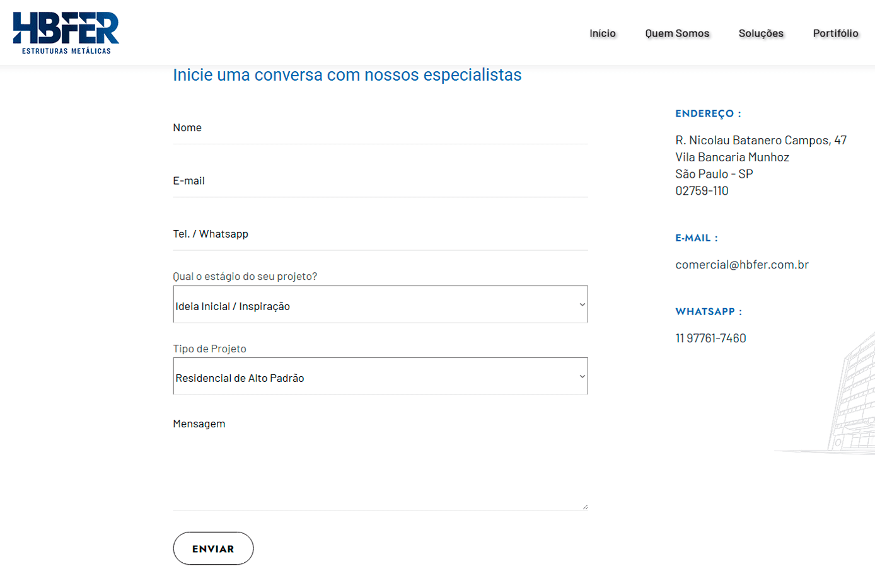Click the 'Qual o estágio do seu projeto?' label

click(245, 277)
